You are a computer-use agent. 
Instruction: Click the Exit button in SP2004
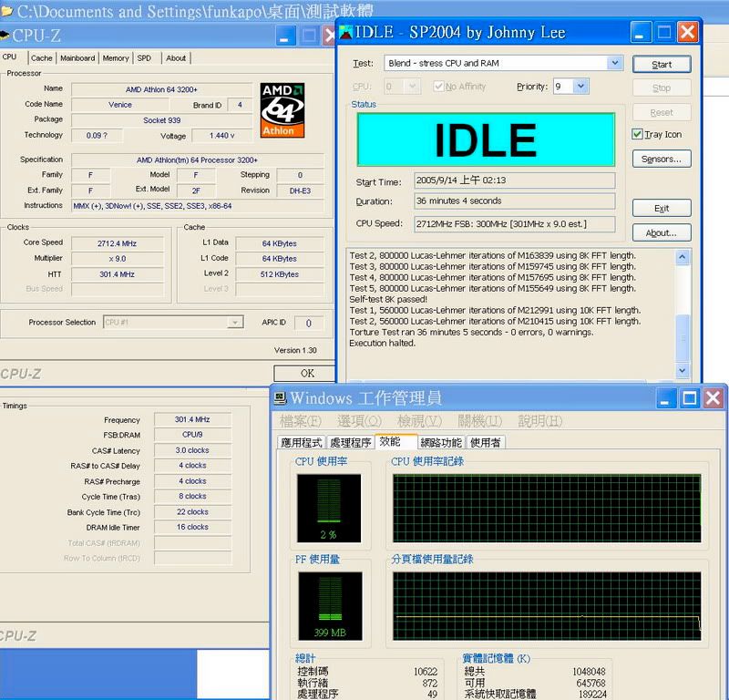[x=662, y=208]
